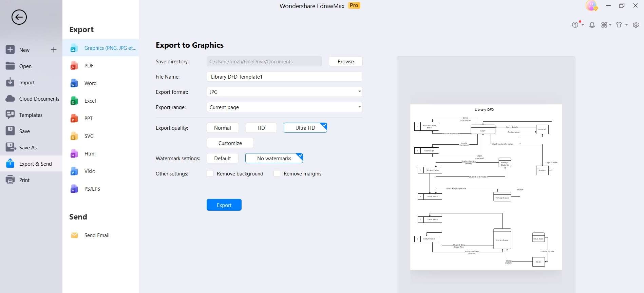Screen dimensions: 644x293
Task: Tick the Remove margins checkbox
Action: click(x=277, y=174)
